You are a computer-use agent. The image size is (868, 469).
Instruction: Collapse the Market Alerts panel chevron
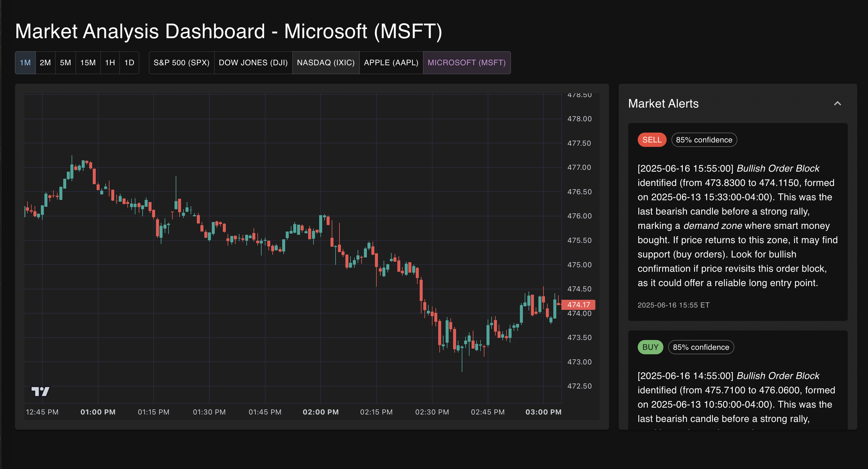837,103
